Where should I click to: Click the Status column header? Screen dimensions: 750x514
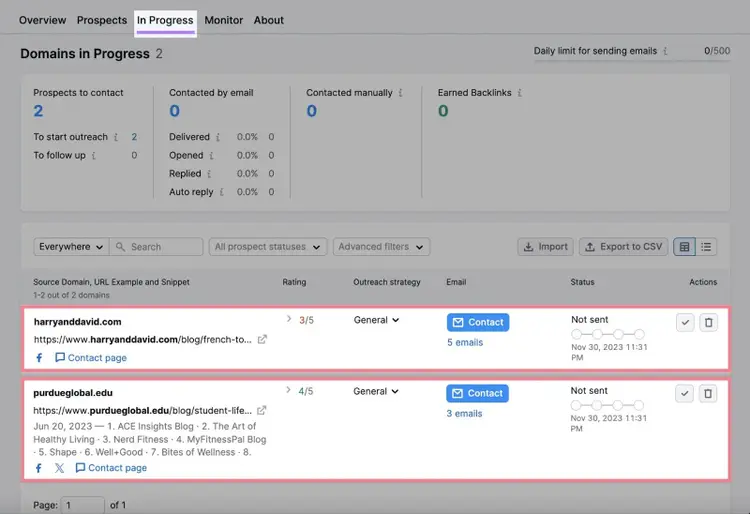[x=582, y=282]
